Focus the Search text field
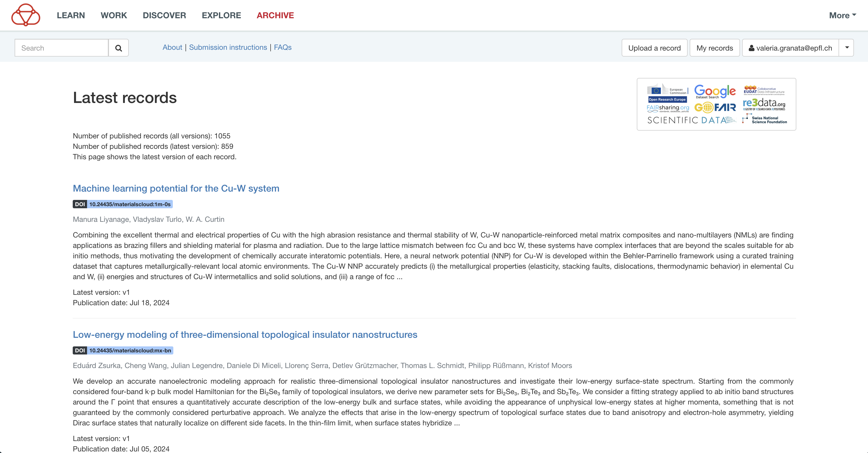Image resolution: width=868 pixels, height=453 pixels. point(62,48)
